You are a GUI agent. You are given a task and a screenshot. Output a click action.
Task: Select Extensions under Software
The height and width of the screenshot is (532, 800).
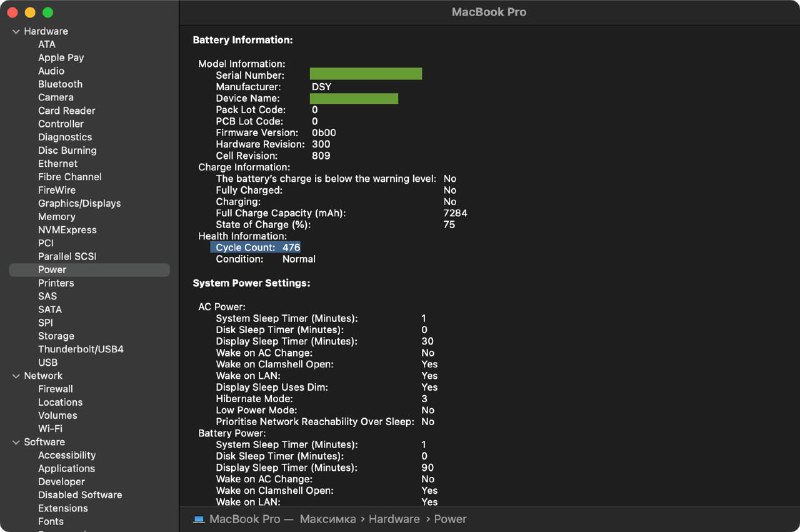pyautogui.click(x=63, y=509)
